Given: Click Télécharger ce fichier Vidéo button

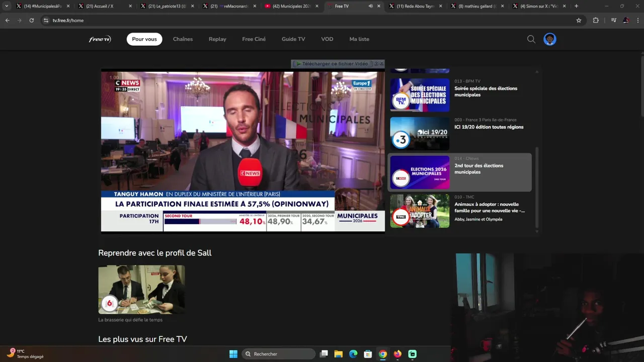Looking at the screenshot, I should [332, 64].
